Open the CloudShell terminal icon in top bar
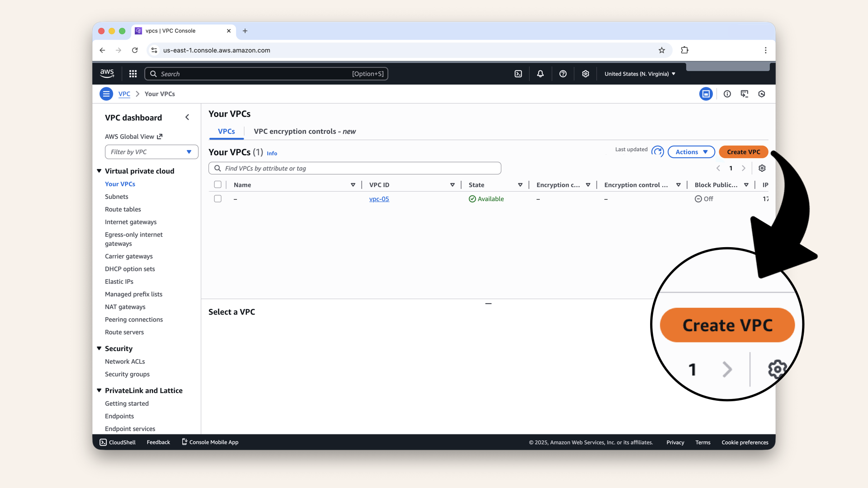 518,74
